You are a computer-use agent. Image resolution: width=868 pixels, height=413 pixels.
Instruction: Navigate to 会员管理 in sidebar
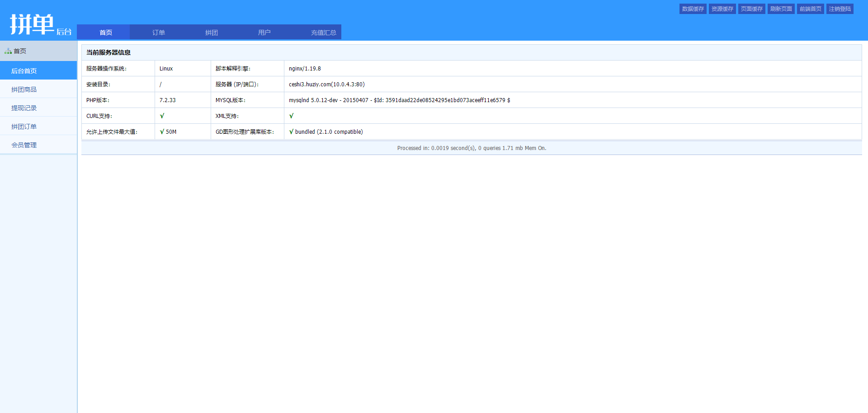(24, 145)
